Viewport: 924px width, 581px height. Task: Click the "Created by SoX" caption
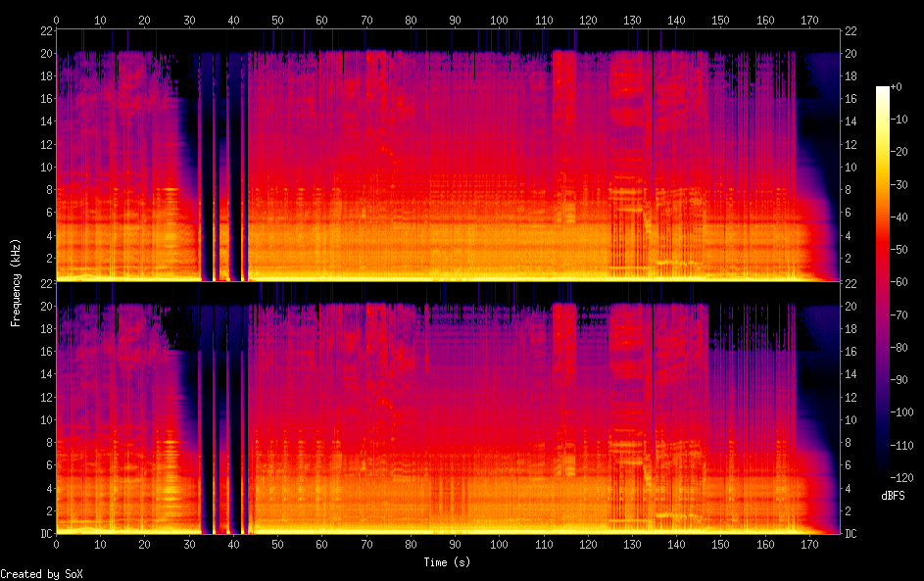click(41, 574)
